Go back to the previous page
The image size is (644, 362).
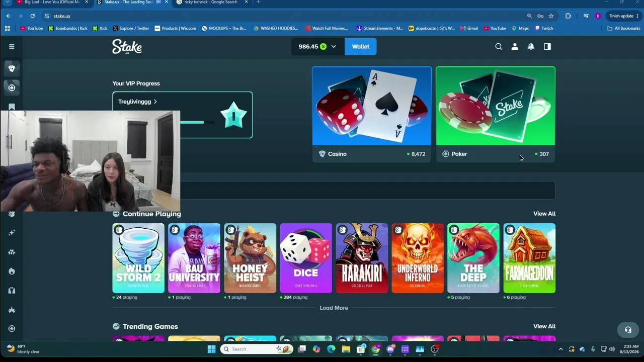click(x=9, y=16)
